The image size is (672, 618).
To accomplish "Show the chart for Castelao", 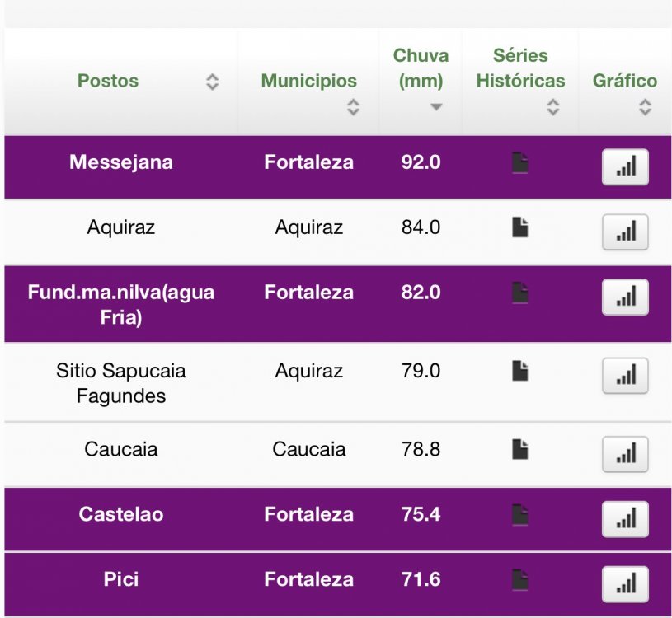I will [625, 519].
